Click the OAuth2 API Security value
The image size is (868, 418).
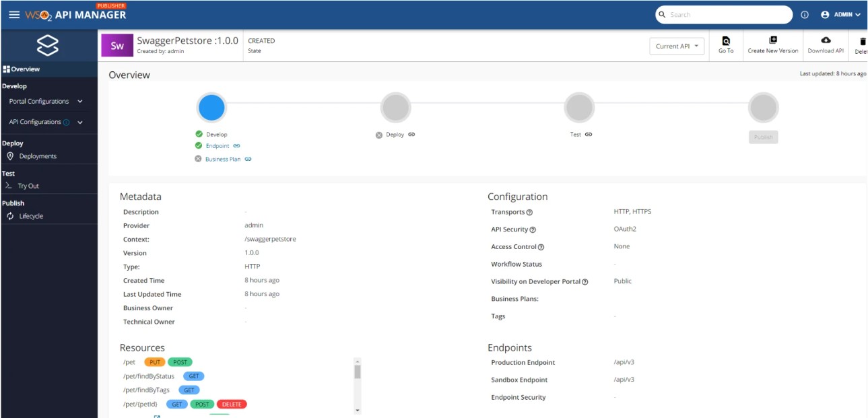625,229
